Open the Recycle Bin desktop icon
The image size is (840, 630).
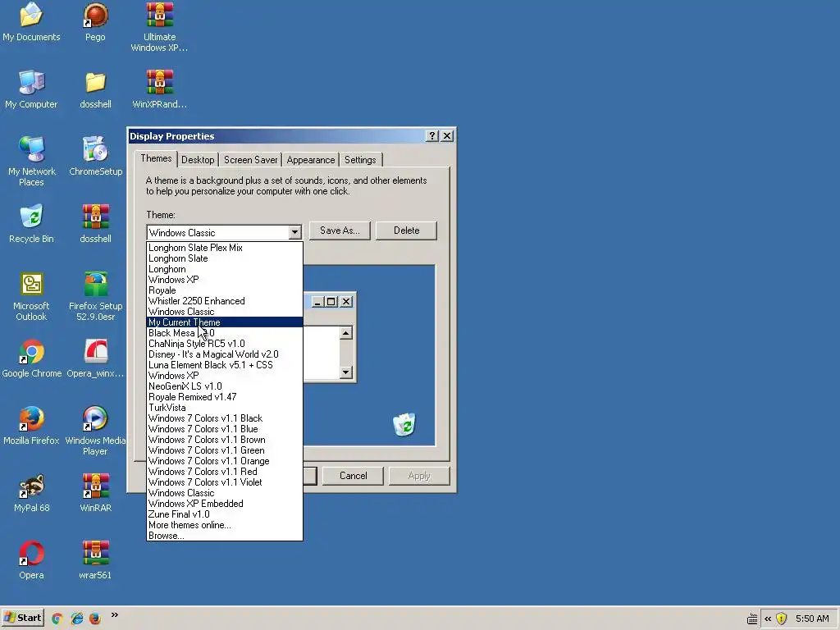tap(31, 224)
